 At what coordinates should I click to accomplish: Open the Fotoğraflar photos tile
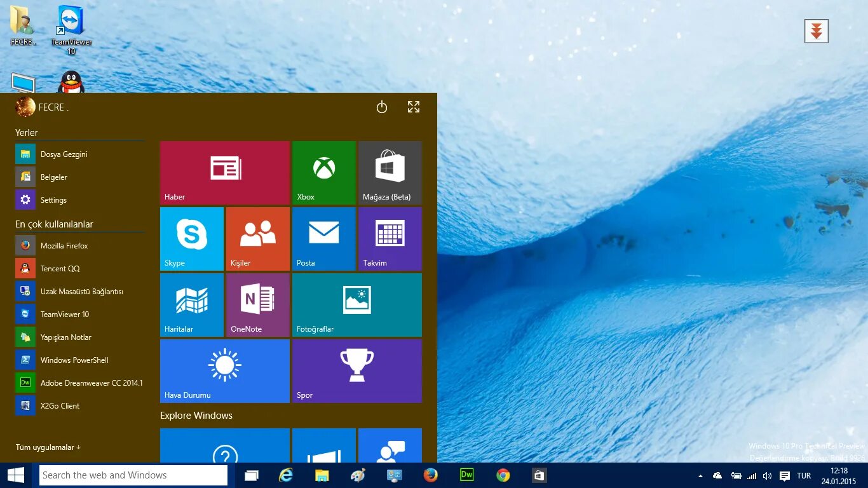[x=357, y=305]
